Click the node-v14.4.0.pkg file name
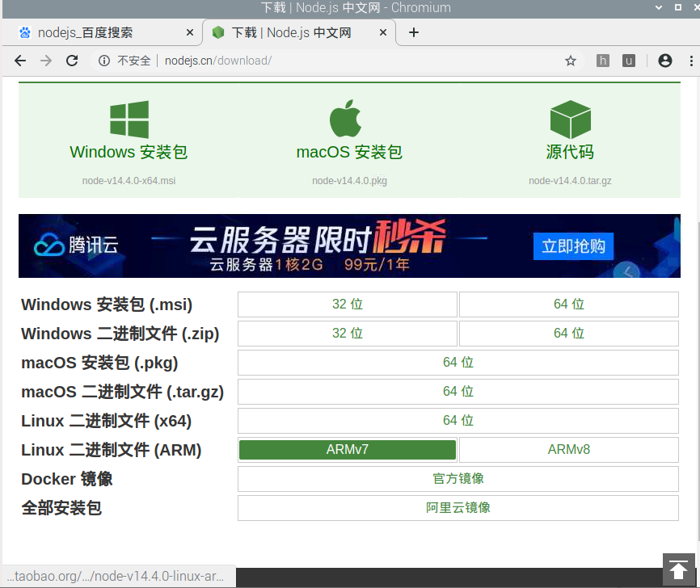700x588 pixels. (349, 181)
